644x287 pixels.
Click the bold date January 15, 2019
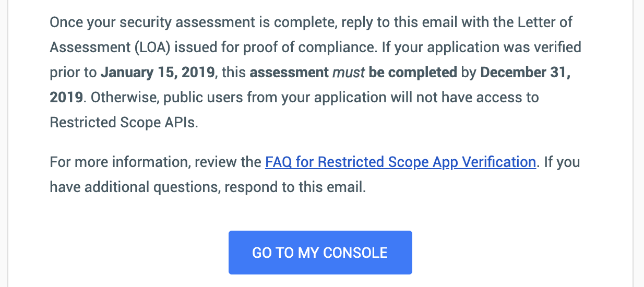[158, 72]
